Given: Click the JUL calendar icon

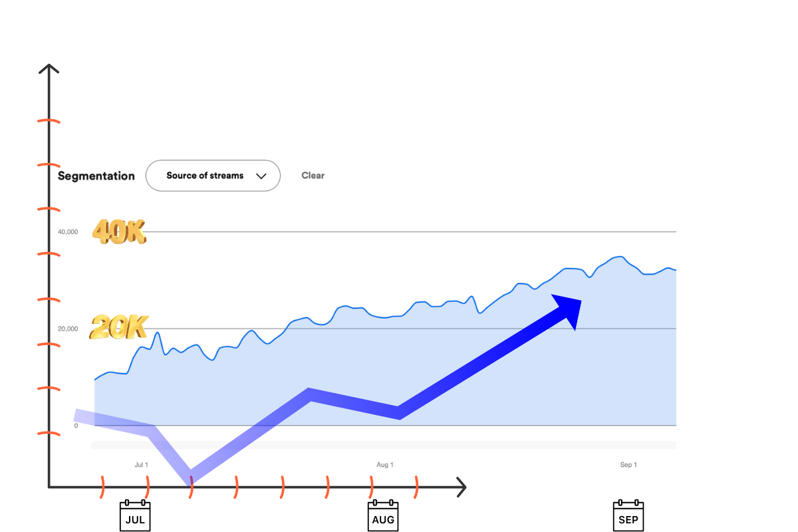Looking at the screenshot, I should tap(135, 517).
